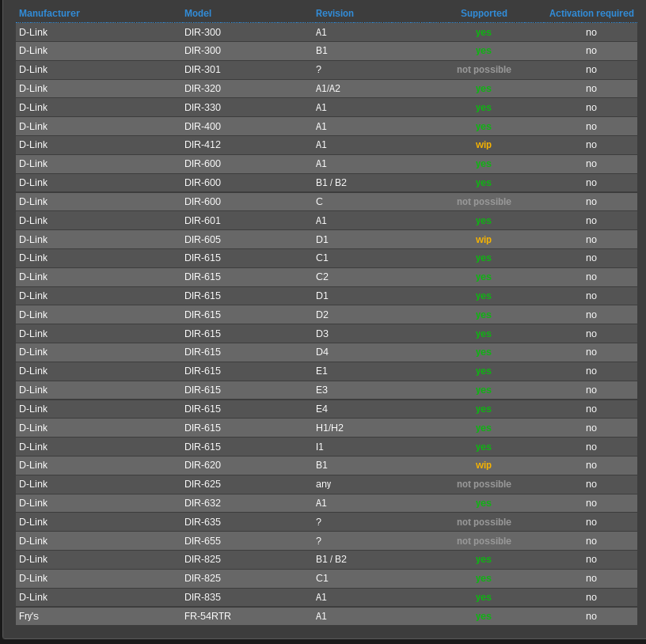This screenshot has height=644, width=646.
Task: Click the 'yes' status for DIR-400
Action: coord(483,127)
